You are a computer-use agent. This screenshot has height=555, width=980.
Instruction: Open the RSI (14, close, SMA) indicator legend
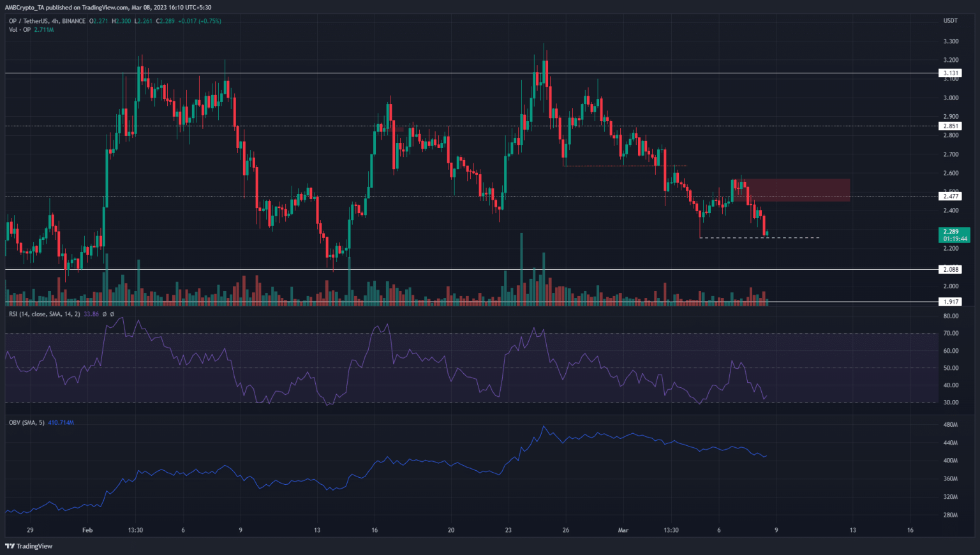coord(44,314)
